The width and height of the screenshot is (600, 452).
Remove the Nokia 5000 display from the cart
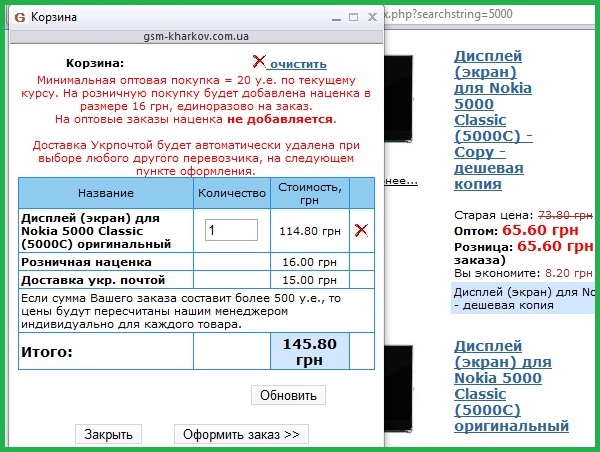click(361, 230)
